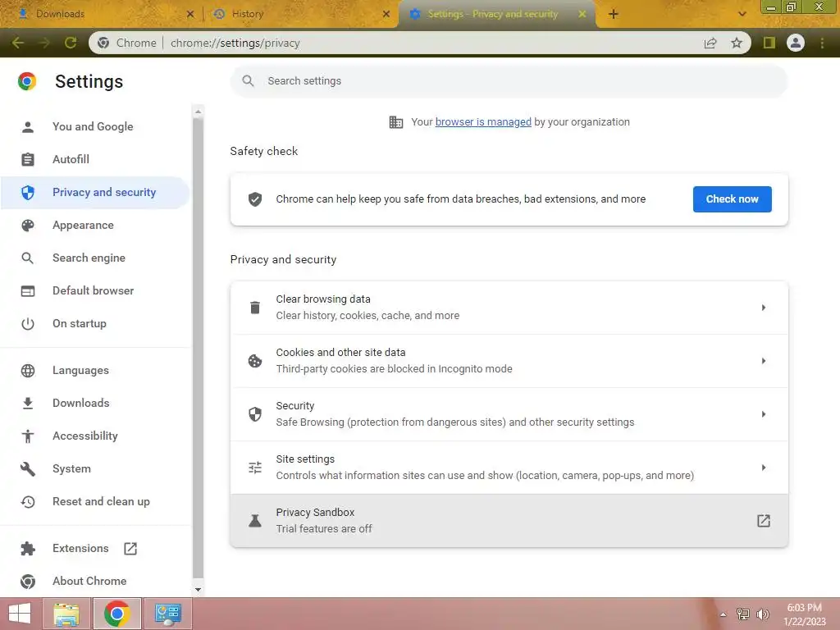Screen dimensions: 840x630
Task: Close the Downloads tab
Action: tap(190, 15)
